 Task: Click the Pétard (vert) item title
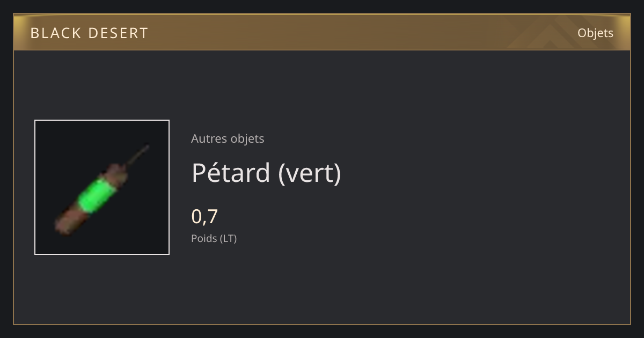(266, 173)
